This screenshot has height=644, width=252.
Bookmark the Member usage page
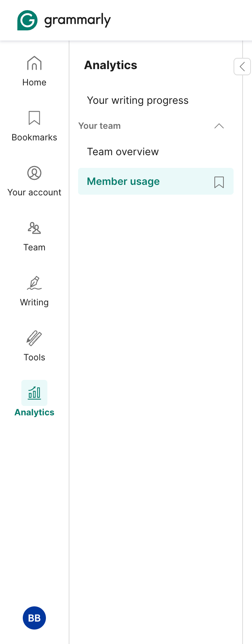tap(219, 181)
